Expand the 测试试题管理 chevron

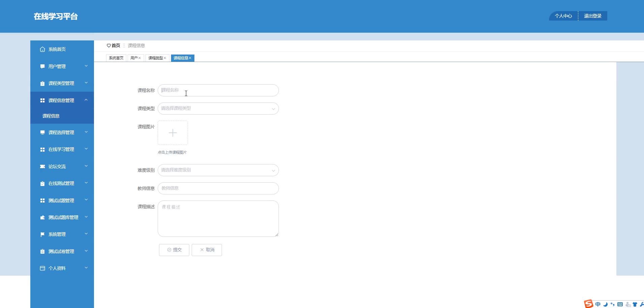click(x=86, y=200)
